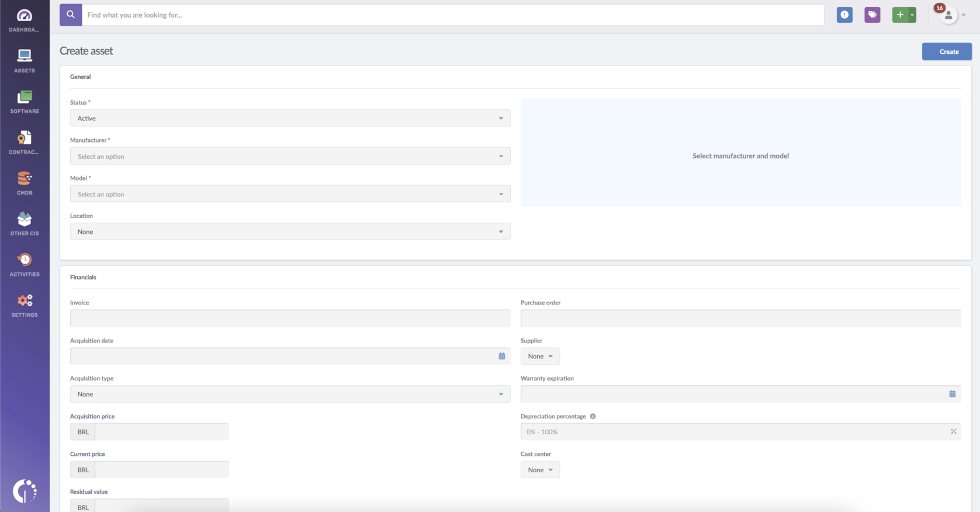Open Other CIs in sidebar

24,224
